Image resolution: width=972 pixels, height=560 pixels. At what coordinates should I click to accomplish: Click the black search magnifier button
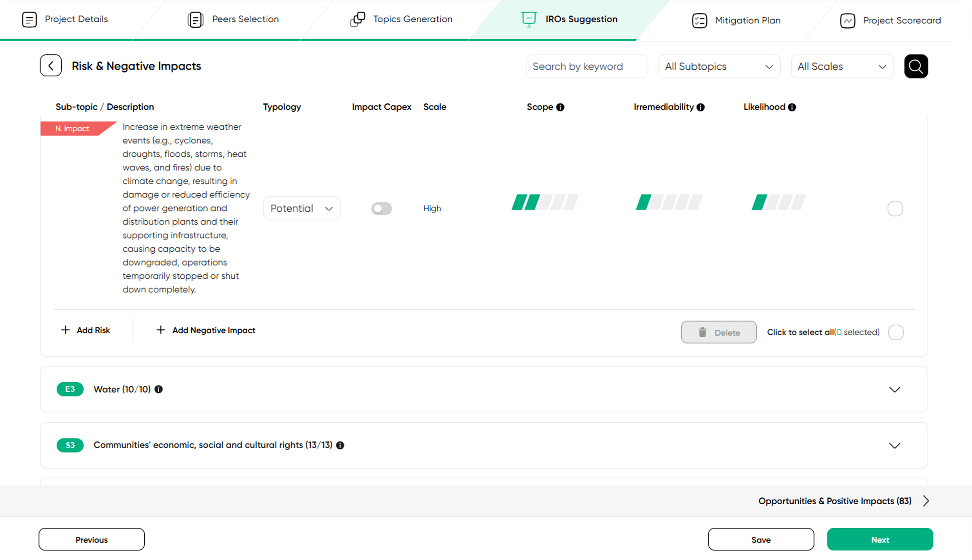pos(916,66)
